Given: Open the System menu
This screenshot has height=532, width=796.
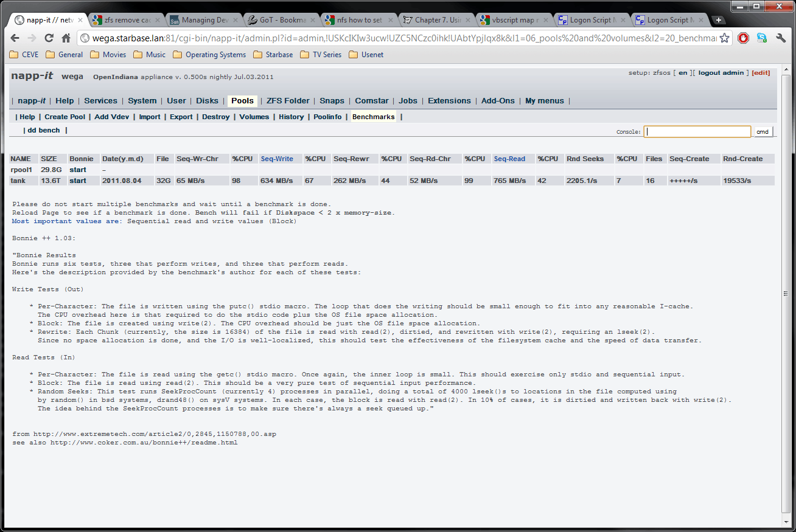Looking at the screenshot, I should click(x=142, y=101).
